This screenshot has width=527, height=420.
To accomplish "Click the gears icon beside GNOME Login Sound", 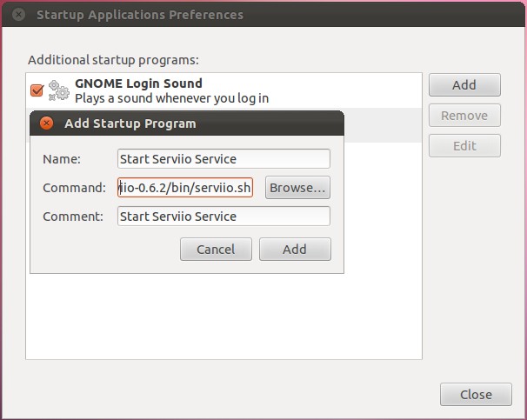I will [59, 90].
